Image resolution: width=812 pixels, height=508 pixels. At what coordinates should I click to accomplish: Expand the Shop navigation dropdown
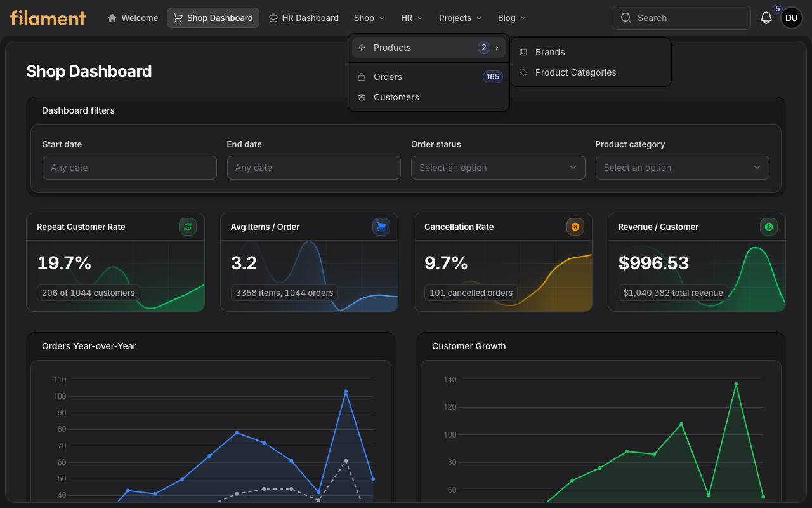(x=369, y=18)
